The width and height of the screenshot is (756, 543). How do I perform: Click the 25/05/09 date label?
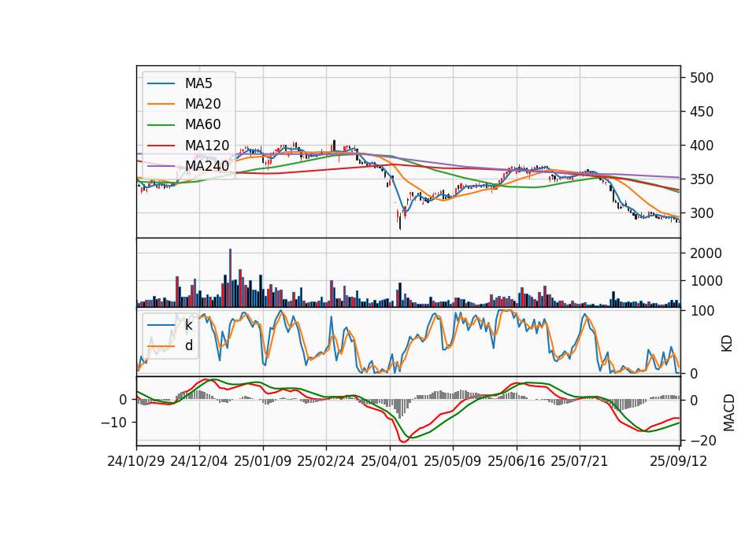point(453,461)
